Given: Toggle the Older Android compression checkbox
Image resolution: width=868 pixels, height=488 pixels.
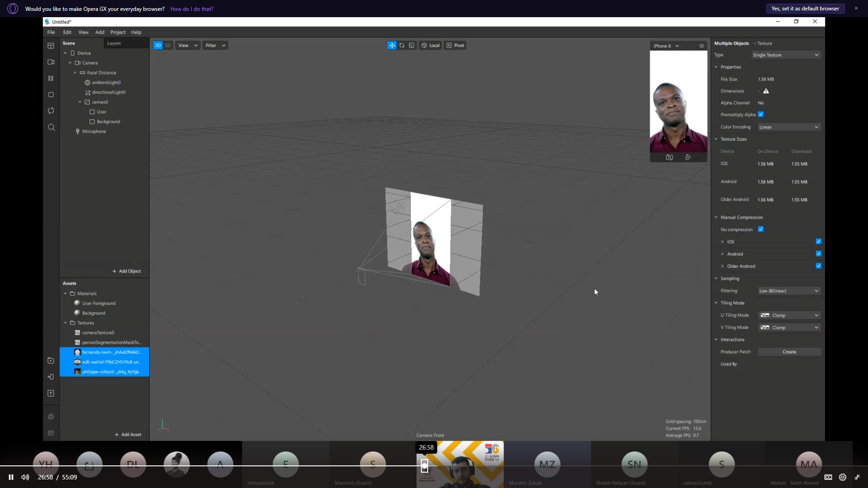Looking at the screenshot, I should (818, 266).
